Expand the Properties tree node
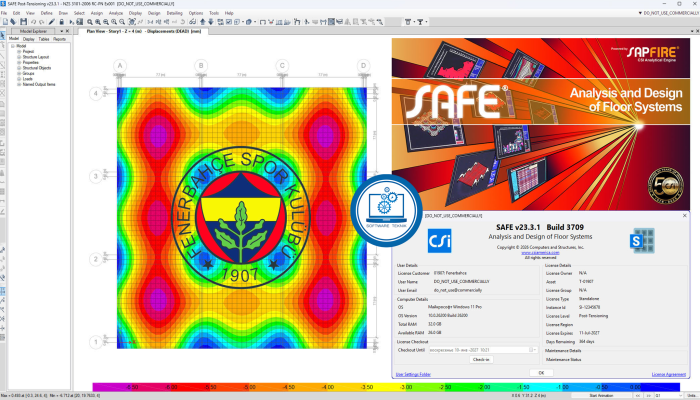This screenshot has height=400, width=700. [x=19, y=62]
